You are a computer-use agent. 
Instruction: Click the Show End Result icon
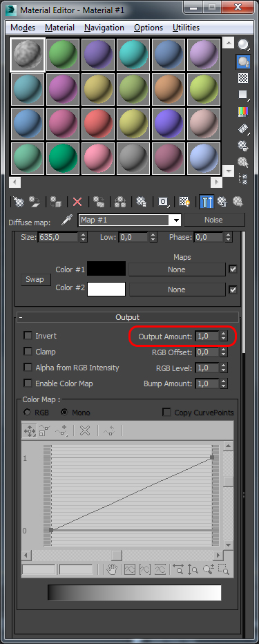point(207,202)
